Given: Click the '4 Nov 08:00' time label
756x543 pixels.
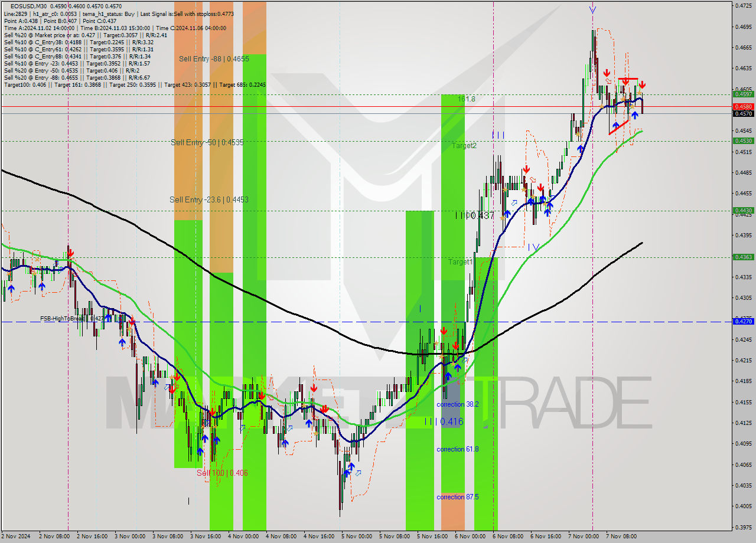Looking at the screenshot, I should pyautogui.click(x=281, y=537).
